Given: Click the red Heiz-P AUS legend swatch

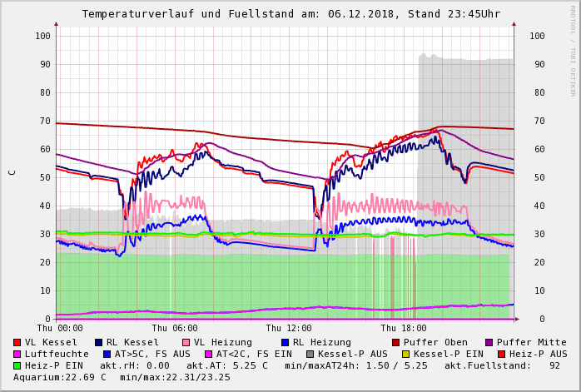Looking at the screenshot, I should (500, 354).
